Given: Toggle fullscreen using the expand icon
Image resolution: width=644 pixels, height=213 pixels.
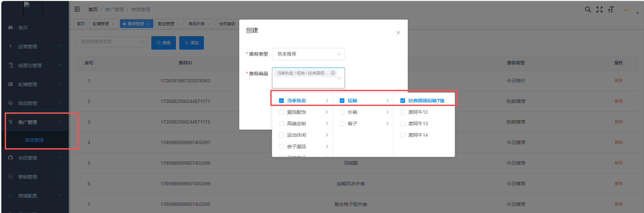Looking at the screenshot, I should click(x=599, y=9).
